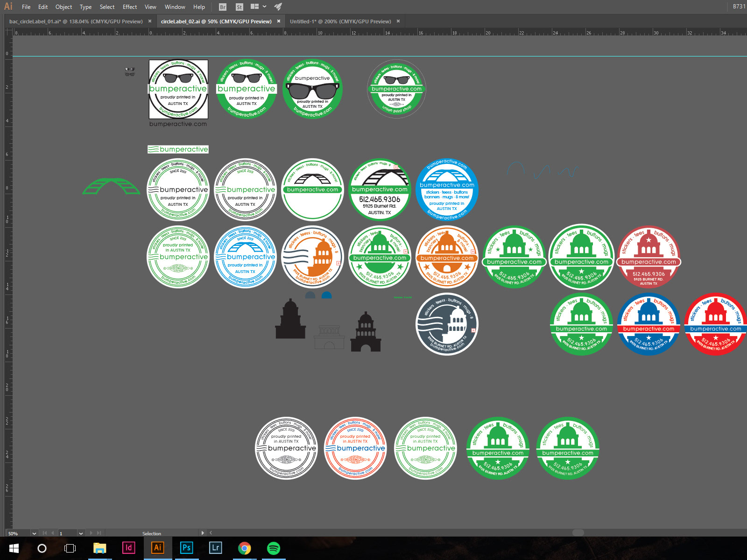Screen dimensions: 747x560
Task: Open Adobe InDesign from taskbar
Action: click(x=129, y=548)
